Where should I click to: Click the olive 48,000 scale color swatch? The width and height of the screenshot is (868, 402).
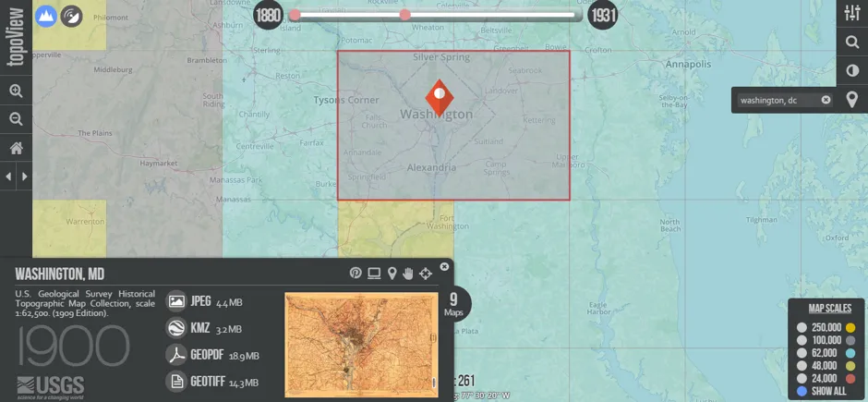[850, 366]
